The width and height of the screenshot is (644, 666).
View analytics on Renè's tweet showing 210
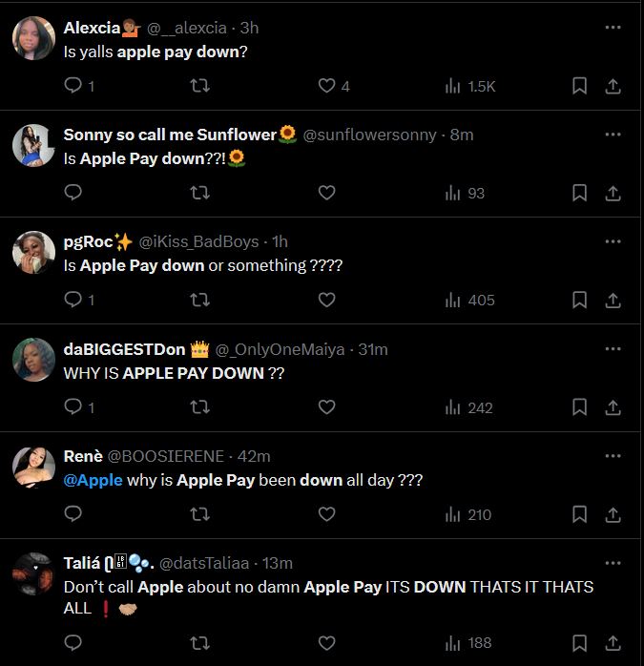(x=468, y=514)
